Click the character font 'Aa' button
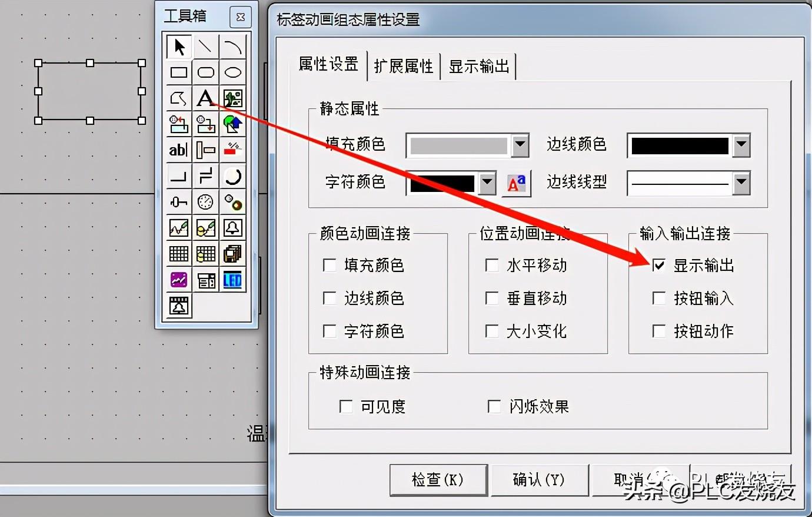The height and width of the screenshot is (517, 812). [517, 184]
